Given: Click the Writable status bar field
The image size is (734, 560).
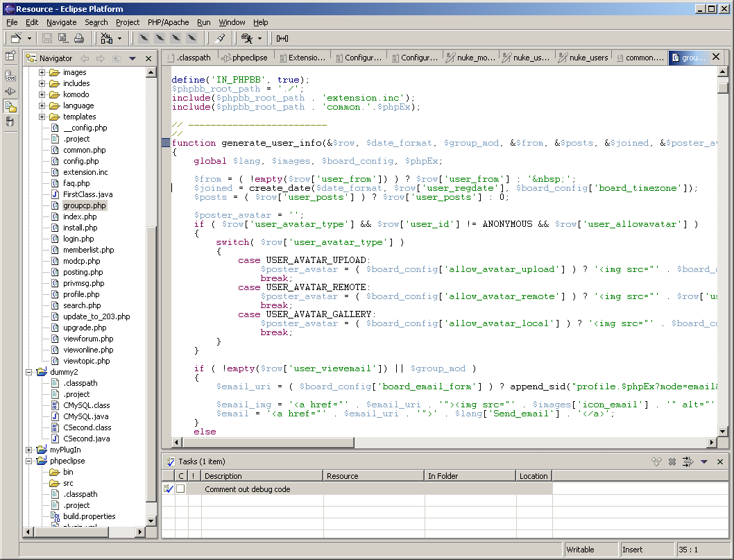Looking at the screenshot, I should (590, 550).
